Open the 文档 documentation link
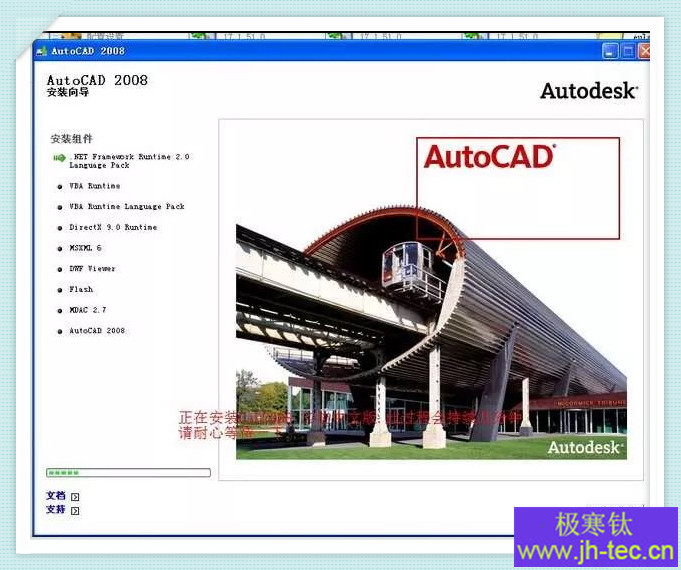Image resolution: width=681 pixels, height=570 pixels. (x=56, y=496)
